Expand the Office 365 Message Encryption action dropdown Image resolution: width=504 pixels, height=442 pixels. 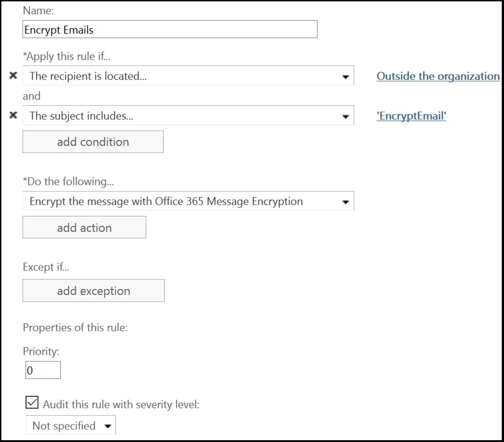(x=188, y=201)
